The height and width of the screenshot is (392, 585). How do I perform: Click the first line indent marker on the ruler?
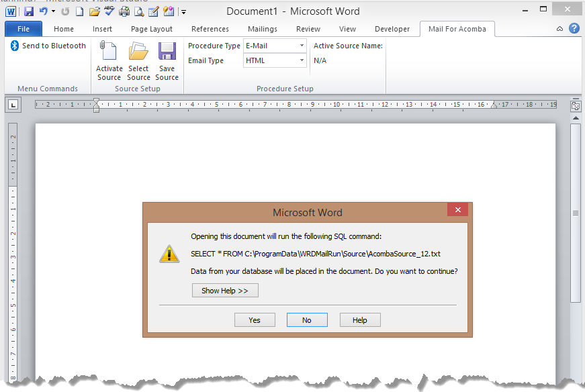96,101
